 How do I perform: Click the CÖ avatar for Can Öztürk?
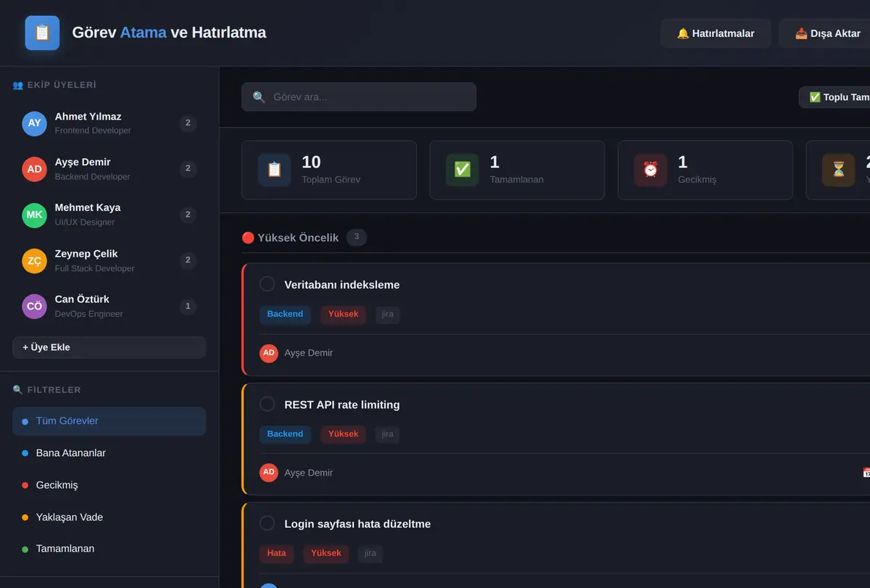click(x=34, y=307)
